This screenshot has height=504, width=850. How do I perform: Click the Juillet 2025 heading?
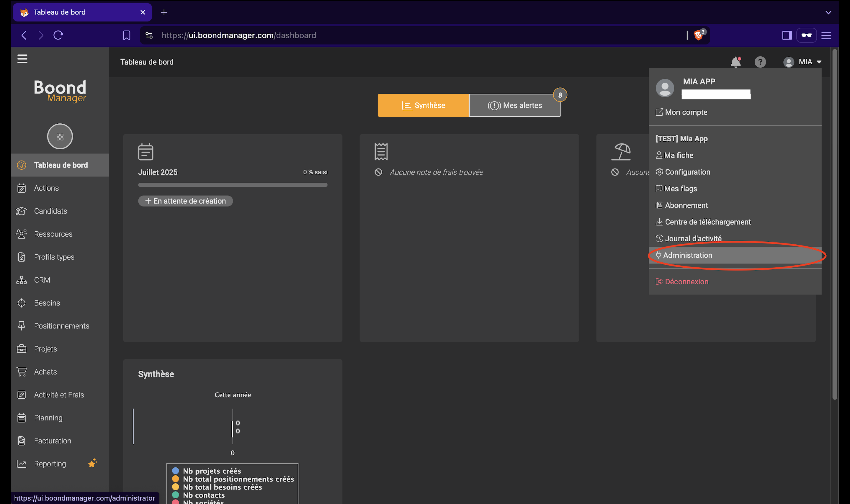tap(158, 172)
